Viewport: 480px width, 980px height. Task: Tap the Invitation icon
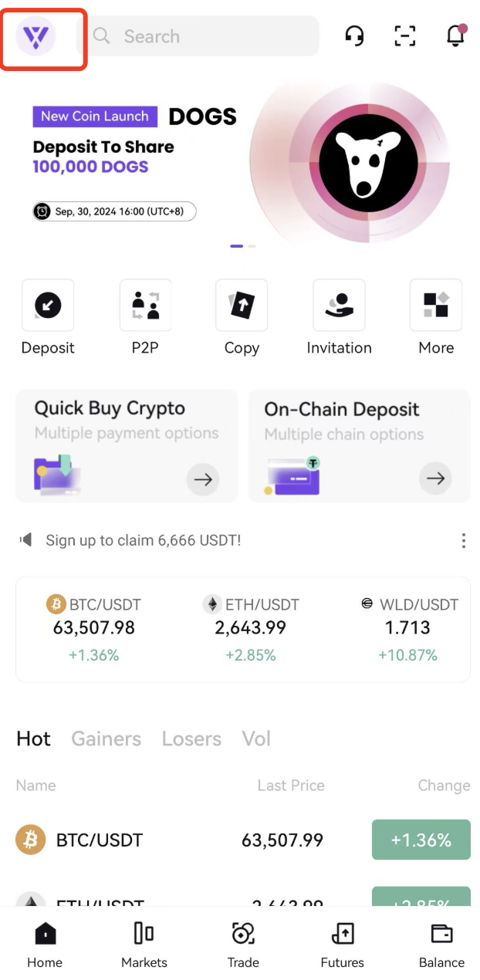pos(339,306)
